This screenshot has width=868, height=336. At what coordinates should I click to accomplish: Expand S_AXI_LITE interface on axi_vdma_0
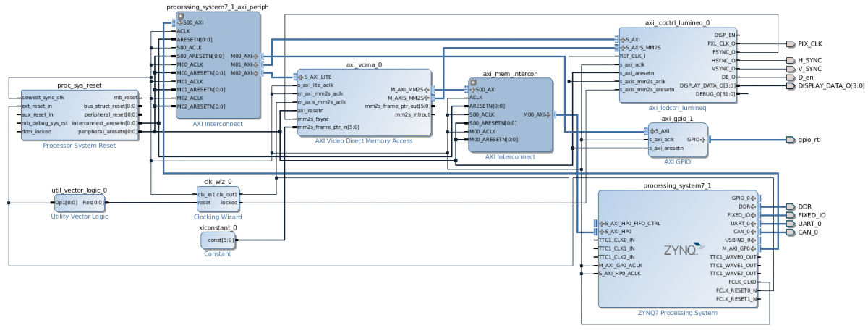tap(301, 77)
